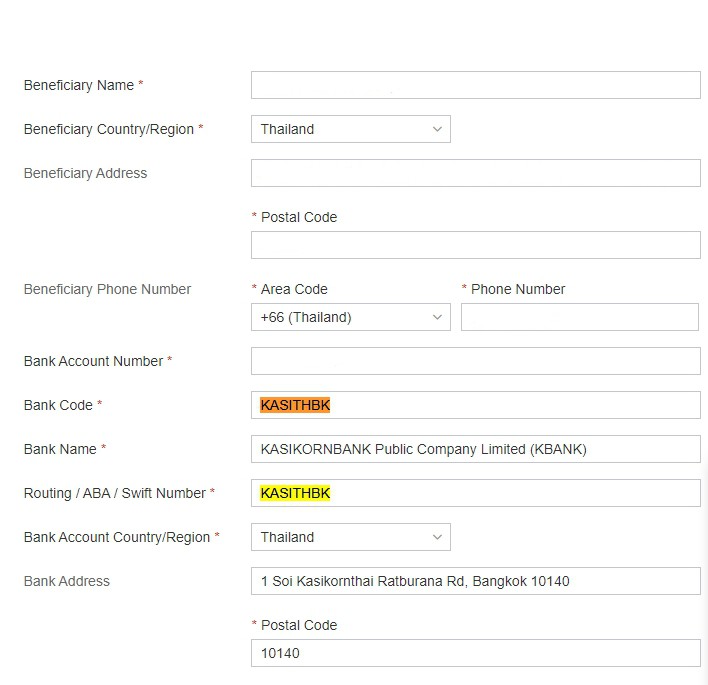Screen dimensions: 708x685
Task: Focus the Postal Code field containing 10140
Action: click(475, 653)
